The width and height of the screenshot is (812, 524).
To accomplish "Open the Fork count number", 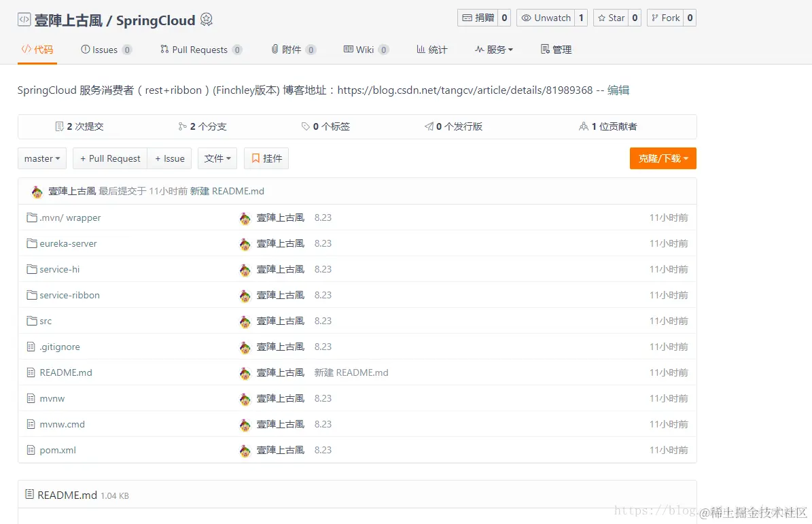I will tap(690, 18).
